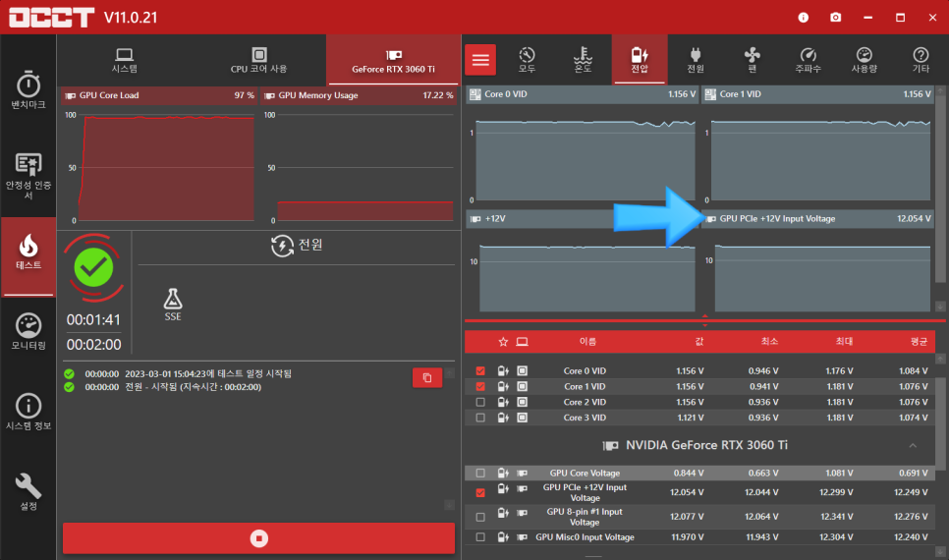The image size is (949, 560).
Task: Select the 전압 voltage sensors tab
Action: click(x=640, y=61)
